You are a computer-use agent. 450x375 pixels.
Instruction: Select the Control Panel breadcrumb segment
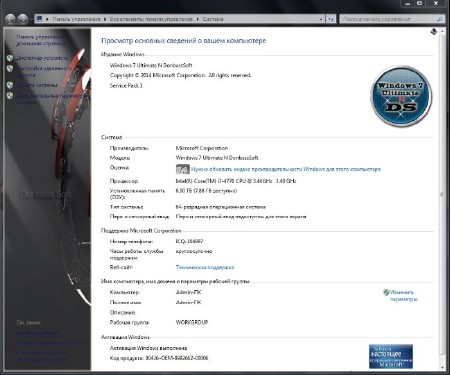pyautogui.click(x=76, y=19)
